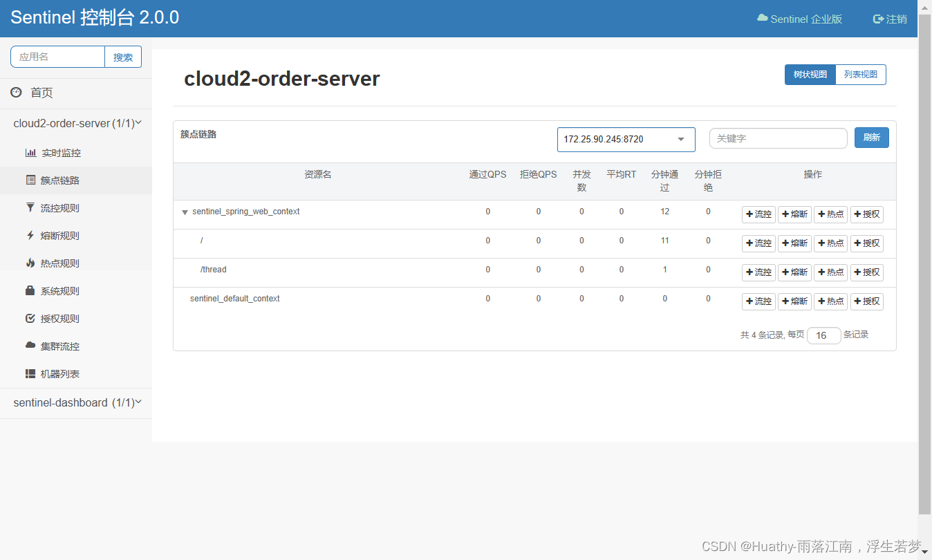Add 热点 rule for sentinel_spring_web_context
Image resolution: width=932 pixels, height=560 pixels.
tap(830, 214)
